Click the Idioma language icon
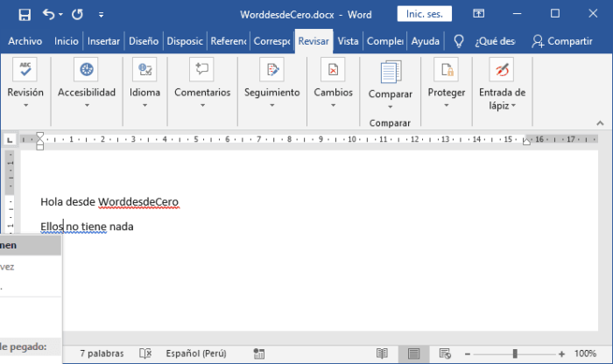613x364 pixels. [144, 69]
